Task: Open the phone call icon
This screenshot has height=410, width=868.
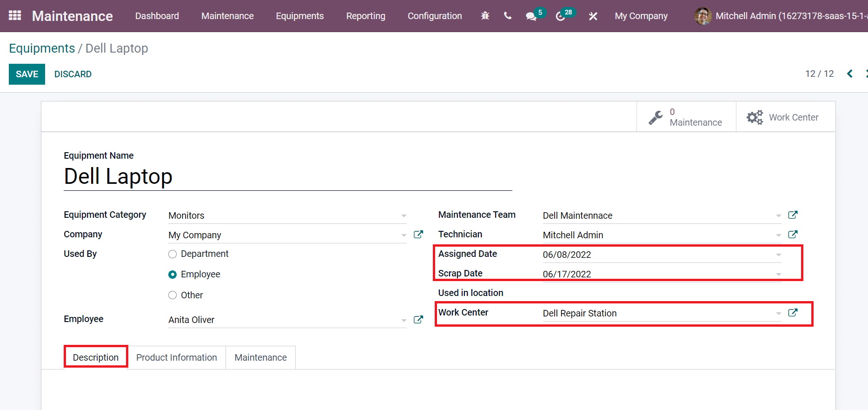Action: coord(508,16)
